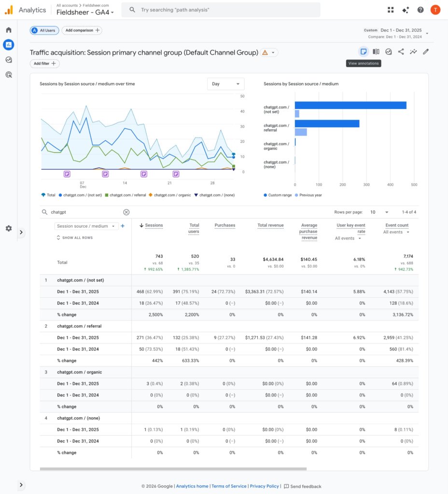Open the Reports icon in sidebar
The image size is (448, 494).
pos(9,45)
